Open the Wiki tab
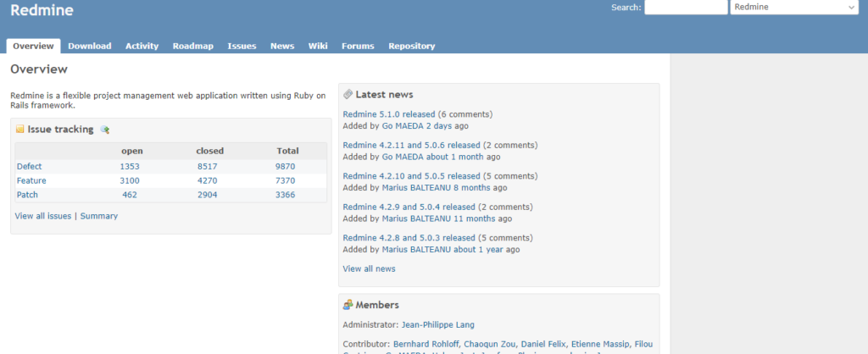Screen dimensions: 868x354 pos(318,46)
